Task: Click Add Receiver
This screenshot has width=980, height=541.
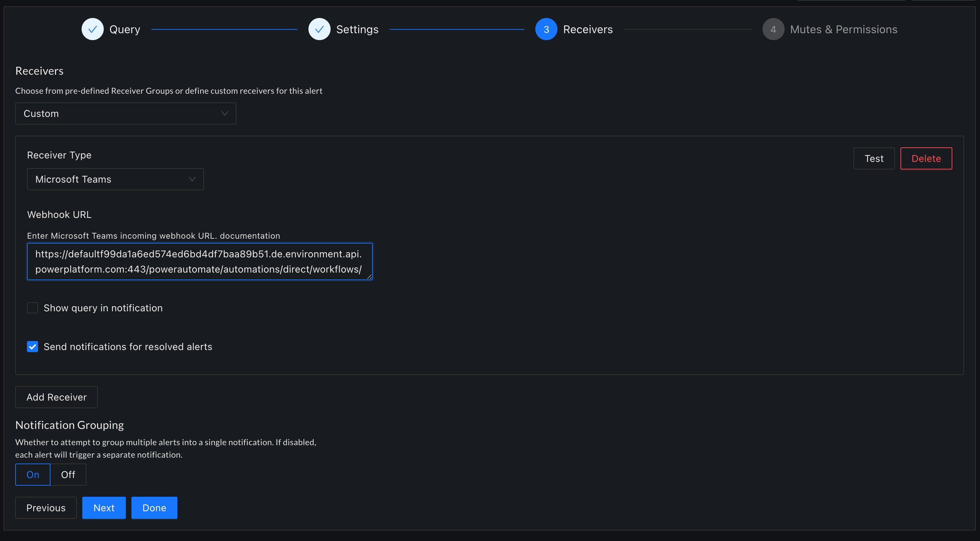Action: pos(56,397)
